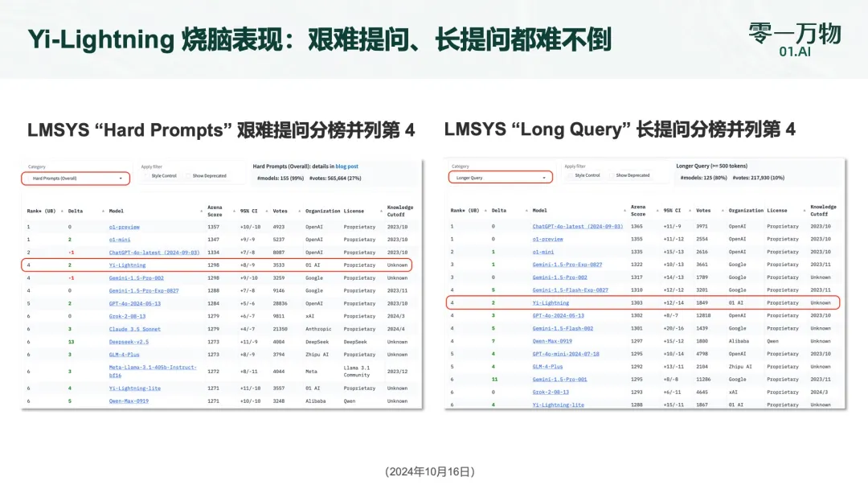
Task: Open ChatGPT-4o-latest link in Longer Query table
Action: point(577,227)
